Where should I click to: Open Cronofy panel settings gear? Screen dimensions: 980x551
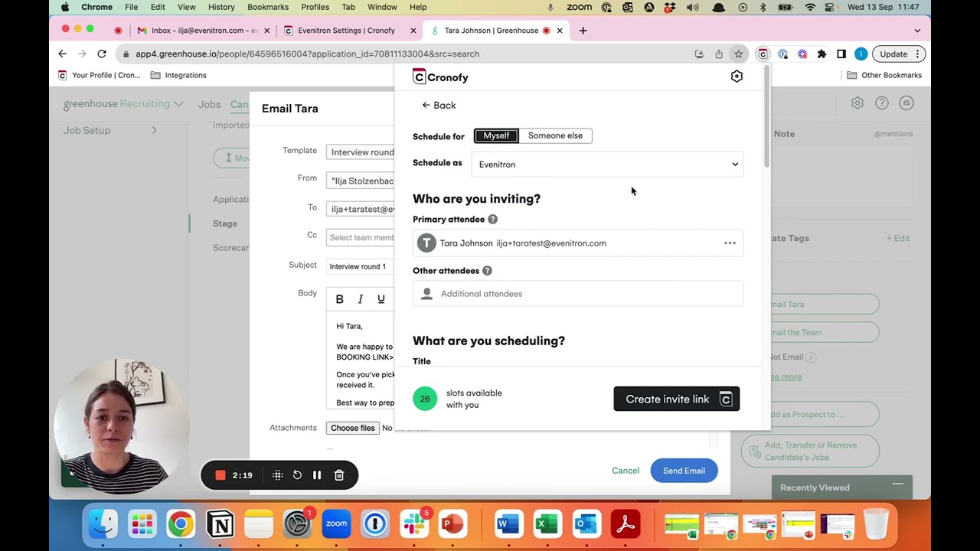point(737,77)
